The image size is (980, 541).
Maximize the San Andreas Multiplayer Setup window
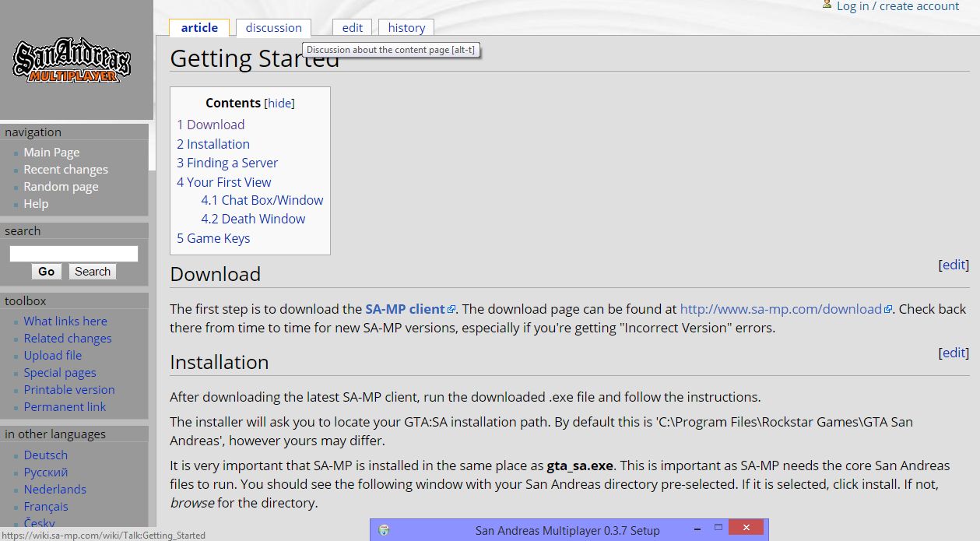click(718, 528)
